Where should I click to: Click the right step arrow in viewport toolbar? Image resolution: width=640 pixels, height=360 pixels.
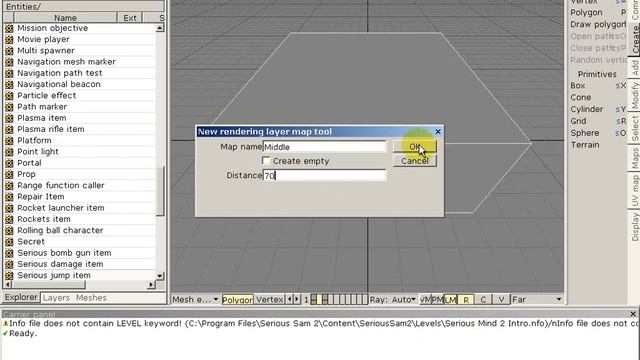point(297,299)
